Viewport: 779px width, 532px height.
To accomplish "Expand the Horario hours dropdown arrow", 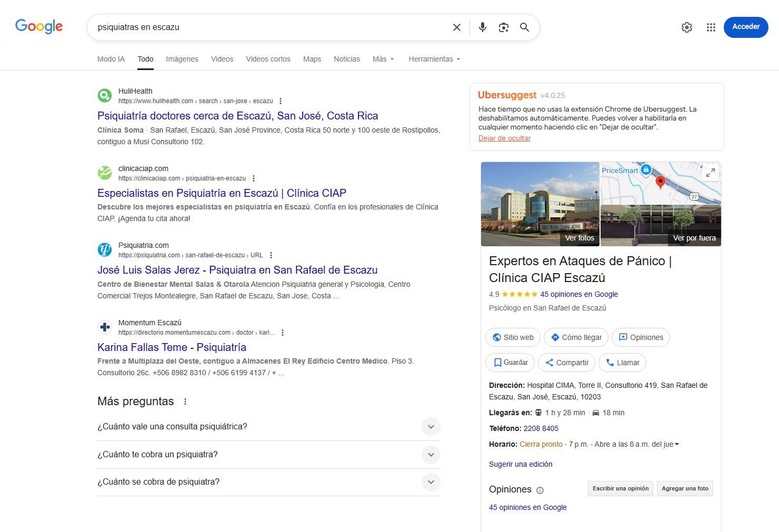I will (677, 444).
